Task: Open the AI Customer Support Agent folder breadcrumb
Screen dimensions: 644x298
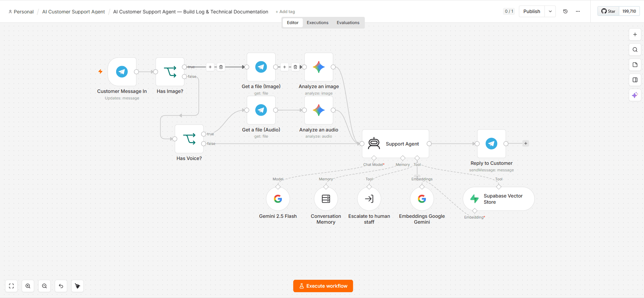Action: click(x=73, y=12)
